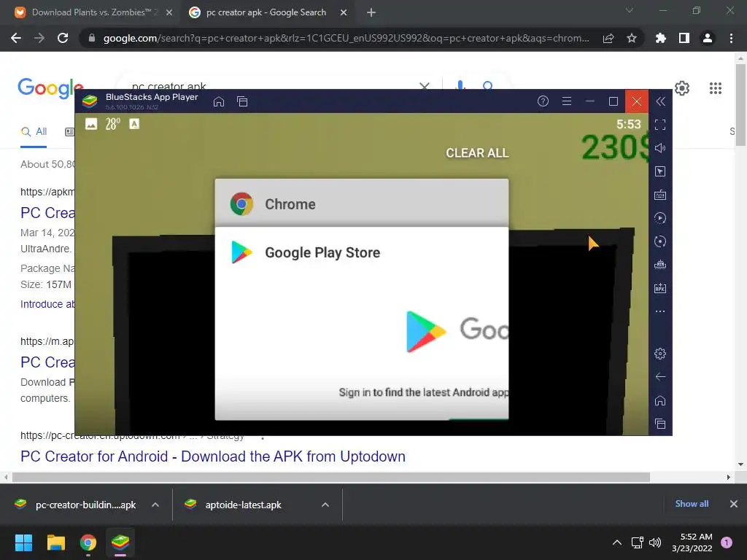Open downloaded aptoide-latest.apk file
The height and width of the screenshot is (560, 747).
[x=234, y=505]
